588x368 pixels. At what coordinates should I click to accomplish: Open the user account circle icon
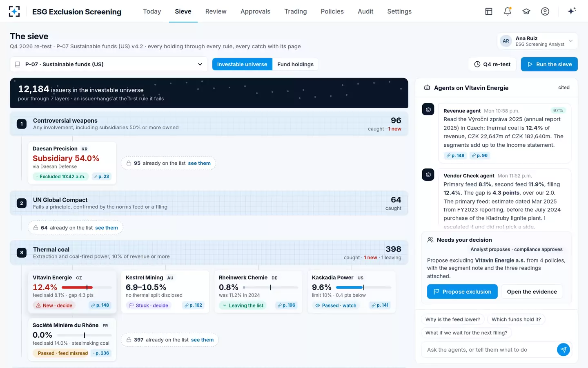pyautogui.click(x=545, y=11)
